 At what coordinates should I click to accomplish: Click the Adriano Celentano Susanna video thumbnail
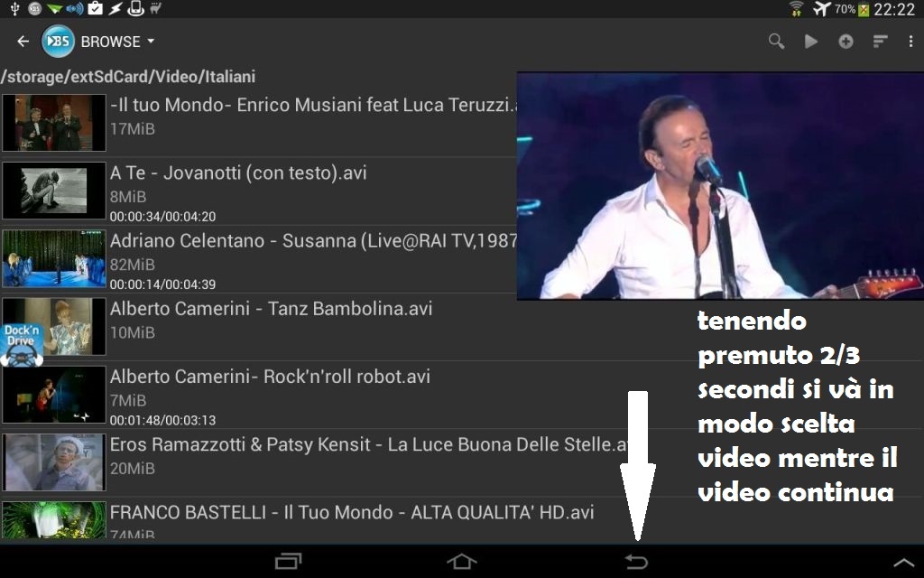(x=54, y=258)
